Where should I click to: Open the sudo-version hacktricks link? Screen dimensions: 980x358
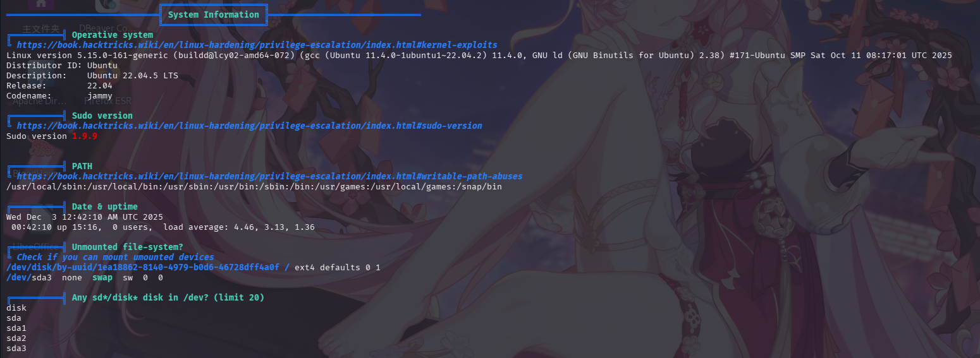249,126
